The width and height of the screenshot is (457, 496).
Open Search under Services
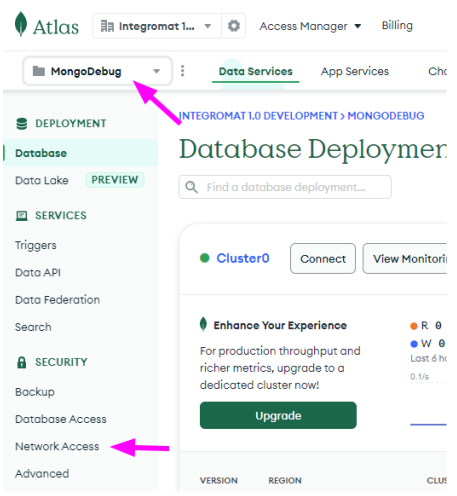(x=33, y=327)
